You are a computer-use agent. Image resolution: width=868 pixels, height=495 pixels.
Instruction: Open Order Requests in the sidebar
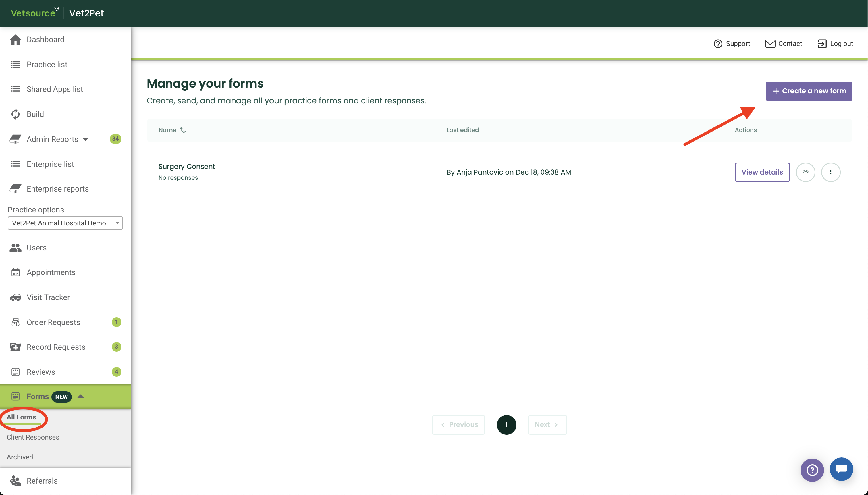tap(53, 322)
